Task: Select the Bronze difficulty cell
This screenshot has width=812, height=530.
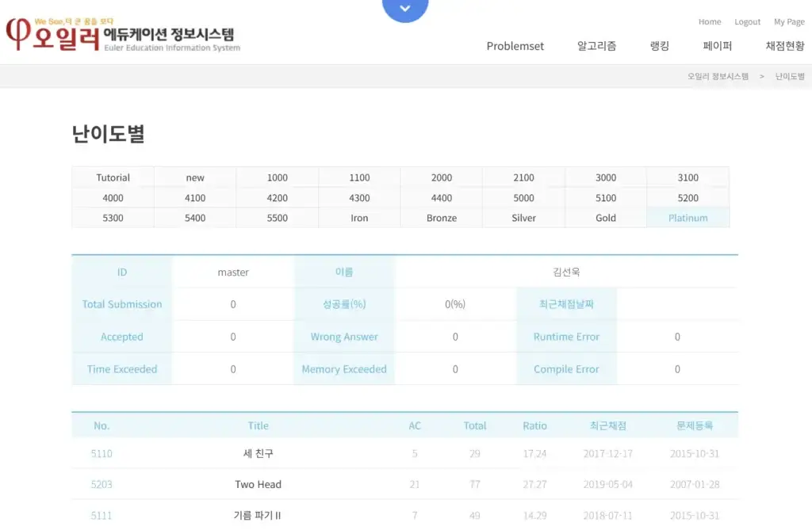Action: 441,217
